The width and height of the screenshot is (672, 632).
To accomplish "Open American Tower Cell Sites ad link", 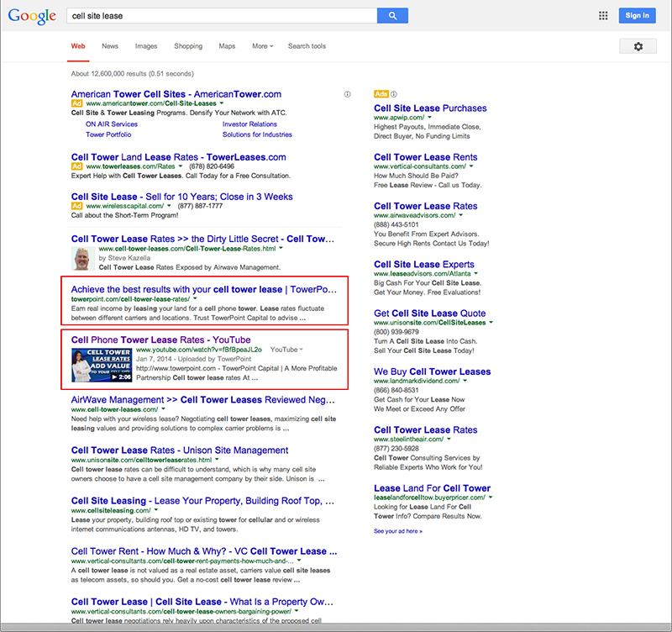I will [x=176, y=94].
